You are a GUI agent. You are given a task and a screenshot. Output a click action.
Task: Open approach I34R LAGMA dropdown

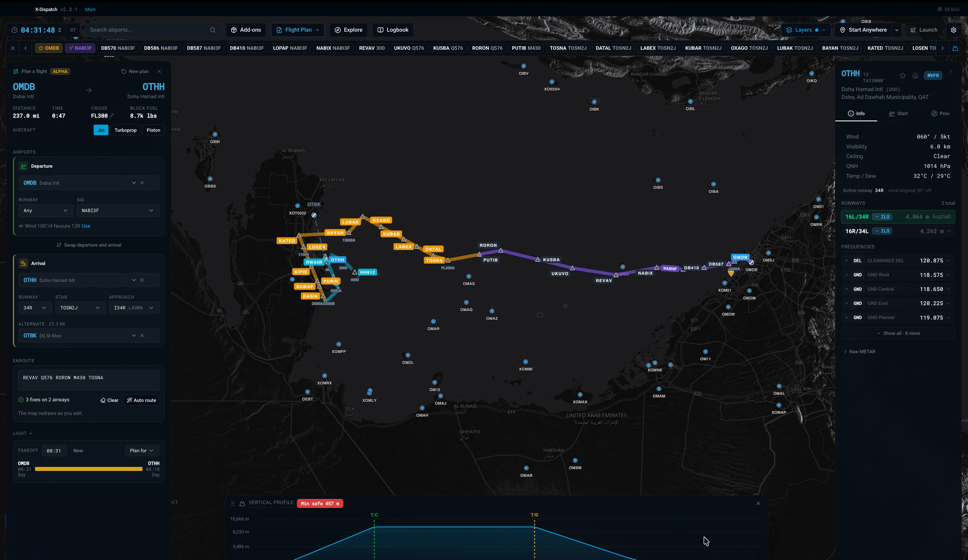pos(134,308)
